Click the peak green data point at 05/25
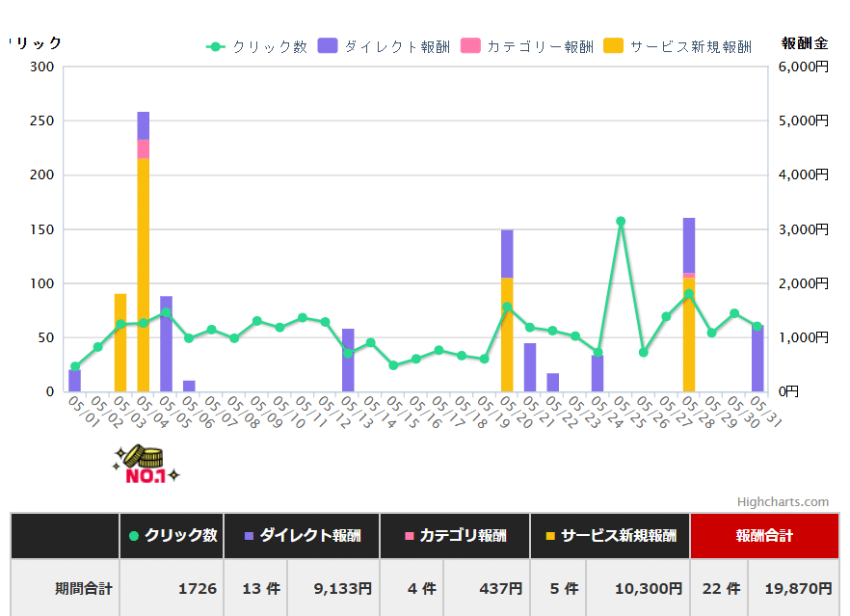This screenshot has width=850, height=616. (622, 221)
